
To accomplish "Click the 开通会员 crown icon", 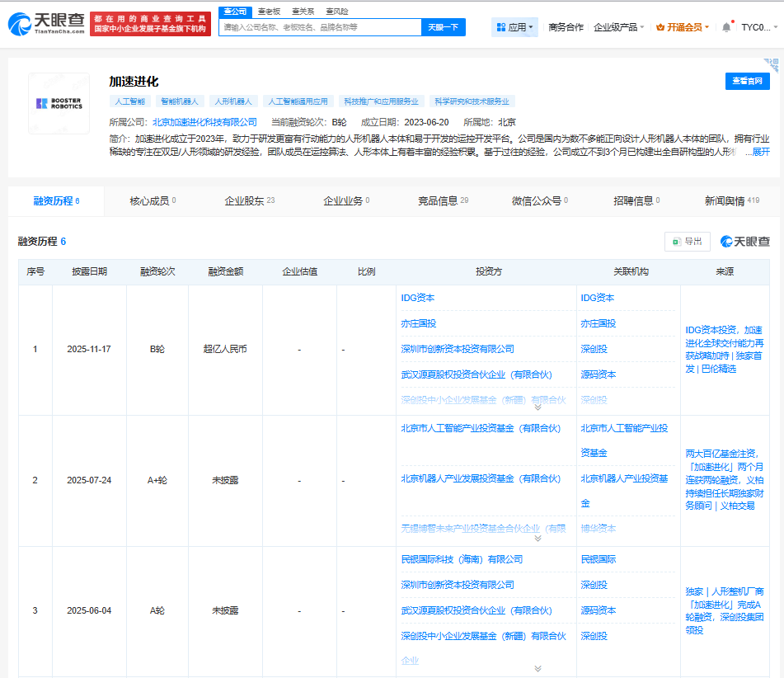I will 660,27.
